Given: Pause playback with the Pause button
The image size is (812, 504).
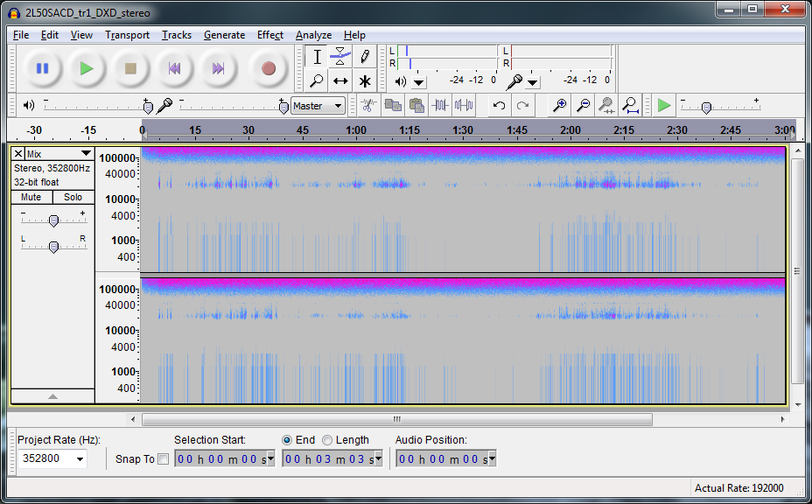Looking at the screenshot, I should coord(43,68).
